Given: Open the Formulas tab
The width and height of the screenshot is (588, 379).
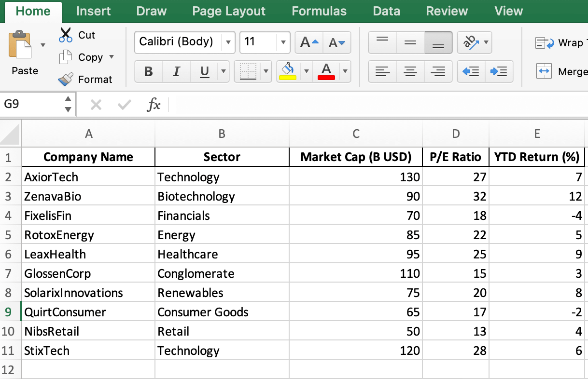Looking at the screenshot, I should tap(319, 11).
